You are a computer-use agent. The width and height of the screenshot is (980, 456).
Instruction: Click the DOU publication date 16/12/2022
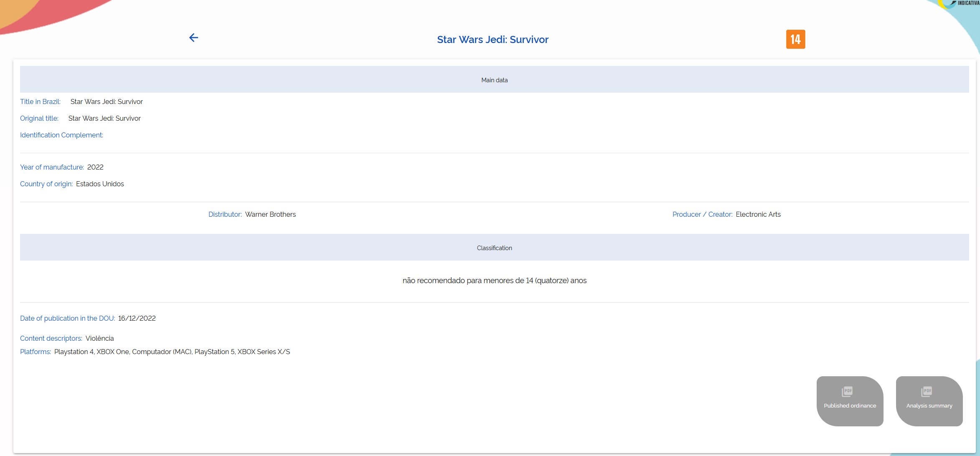137,318
